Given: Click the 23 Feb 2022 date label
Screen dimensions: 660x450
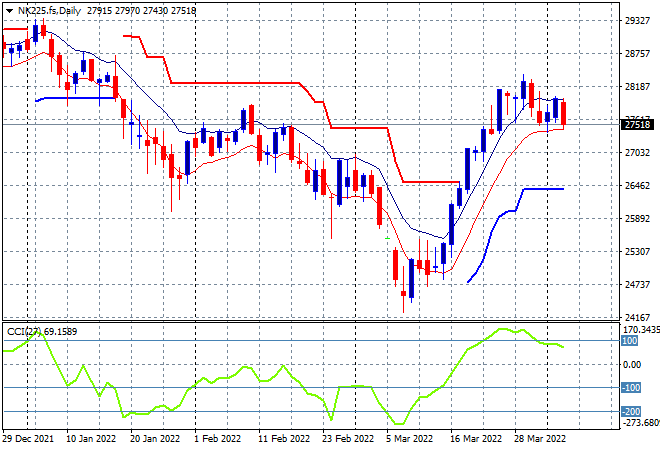Looking at the screenshot, I should click(348, 439).
